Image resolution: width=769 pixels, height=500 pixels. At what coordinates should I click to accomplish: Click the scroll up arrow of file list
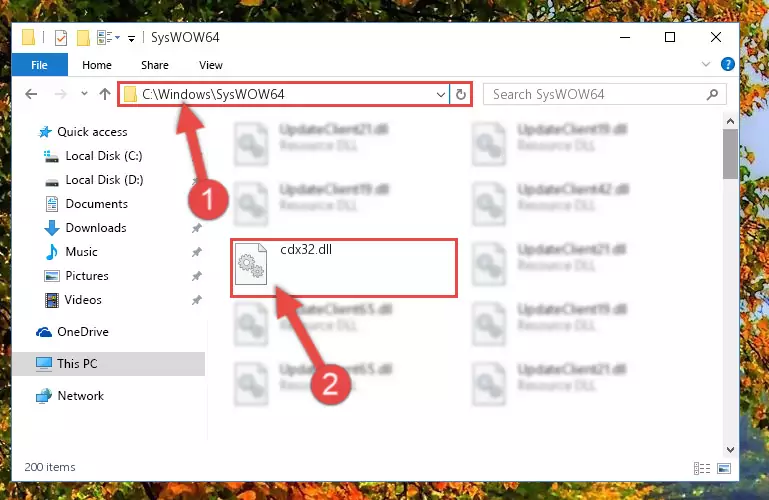(730, 121)
